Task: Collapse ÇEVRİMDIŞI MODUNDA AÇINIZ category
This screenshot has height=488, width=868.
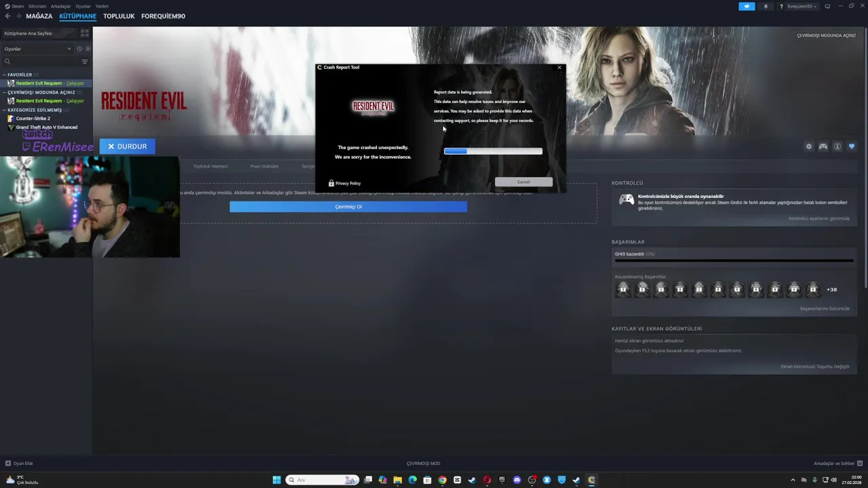Action: (x=41, y=92)
